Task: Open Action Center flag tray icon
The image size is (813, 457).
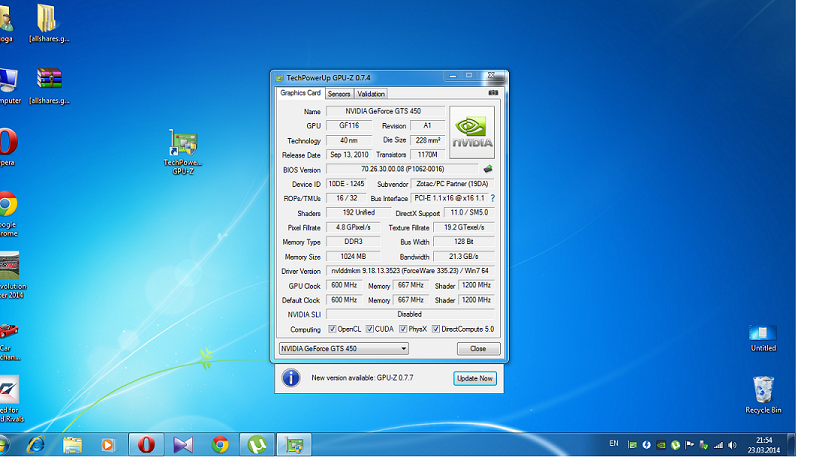Action: (x=690, y=445)
